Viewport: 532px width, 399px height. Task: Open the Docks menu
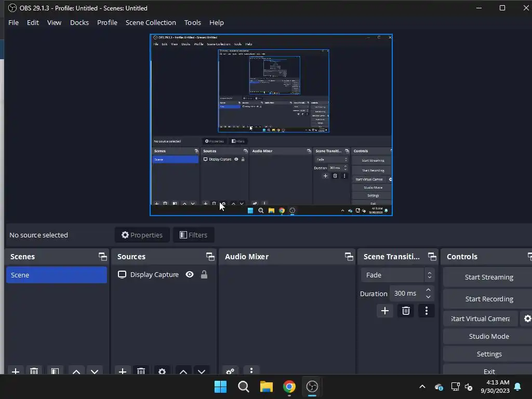79,22
